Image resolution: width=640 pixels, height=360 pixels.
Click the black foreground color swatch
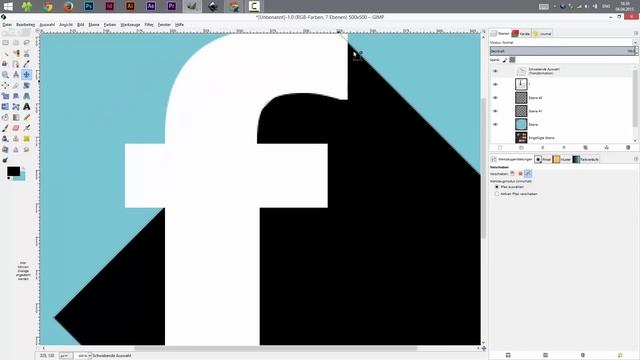[x=13, y=171]
